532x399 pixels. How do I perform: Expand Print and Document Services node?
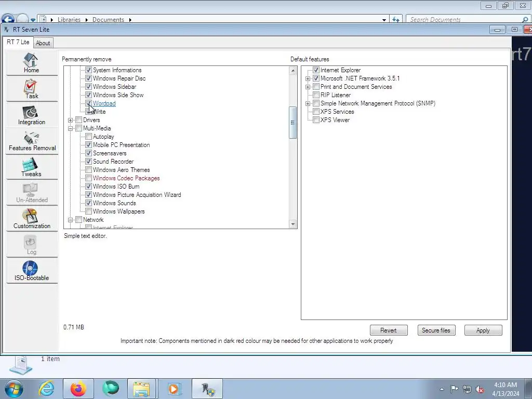pos(308,87)
